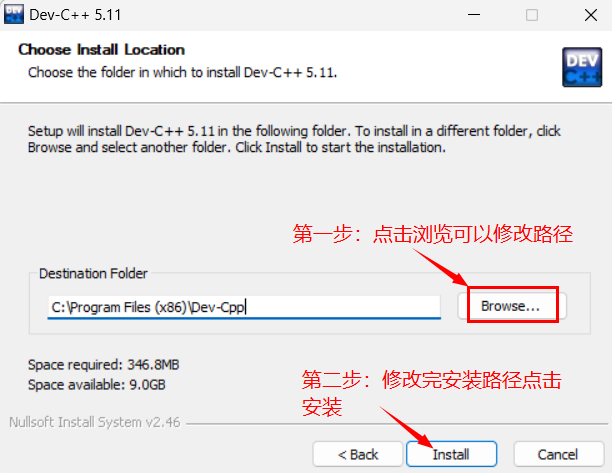Click the red arrow pointing at Browse
This screenshot has height=473, width=612.
tap(441, 267)
